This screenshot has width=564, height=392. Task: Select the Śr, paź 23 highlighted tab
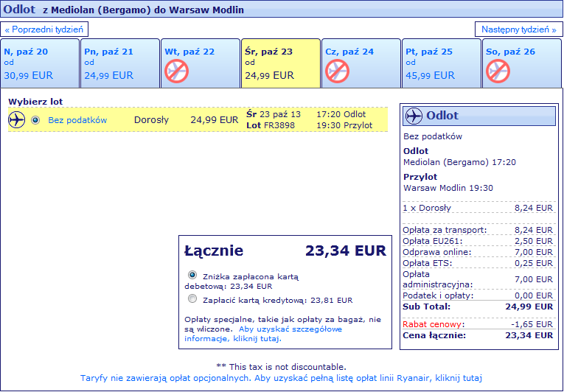click(281, 63)
